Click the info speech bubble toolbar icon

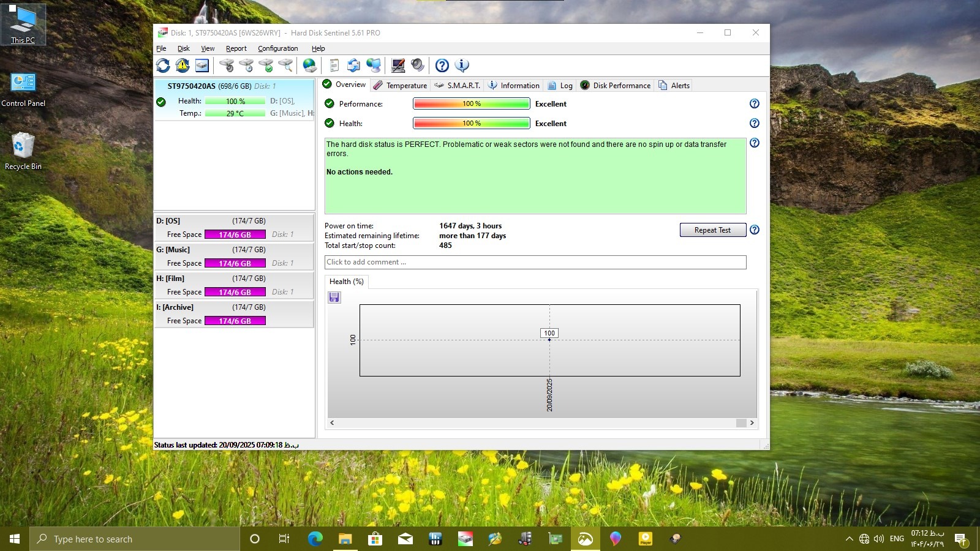(x=462, y=66)
